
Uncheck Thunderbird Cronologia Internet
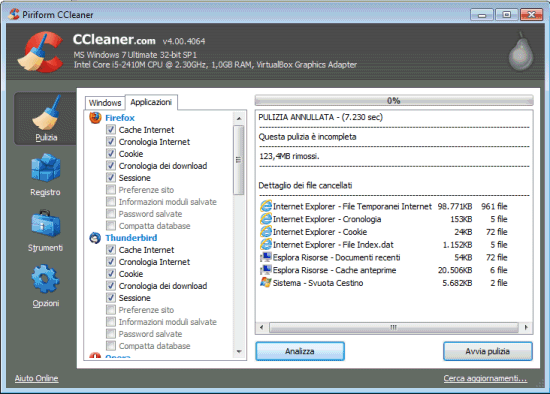pos(111,261)
